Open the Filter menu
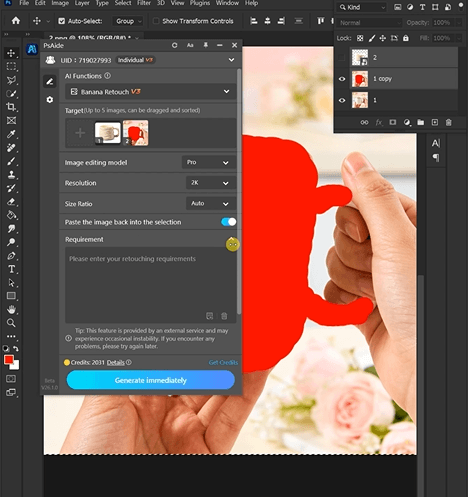Viewport: 468px width, 497px height. tap(144, 3)
